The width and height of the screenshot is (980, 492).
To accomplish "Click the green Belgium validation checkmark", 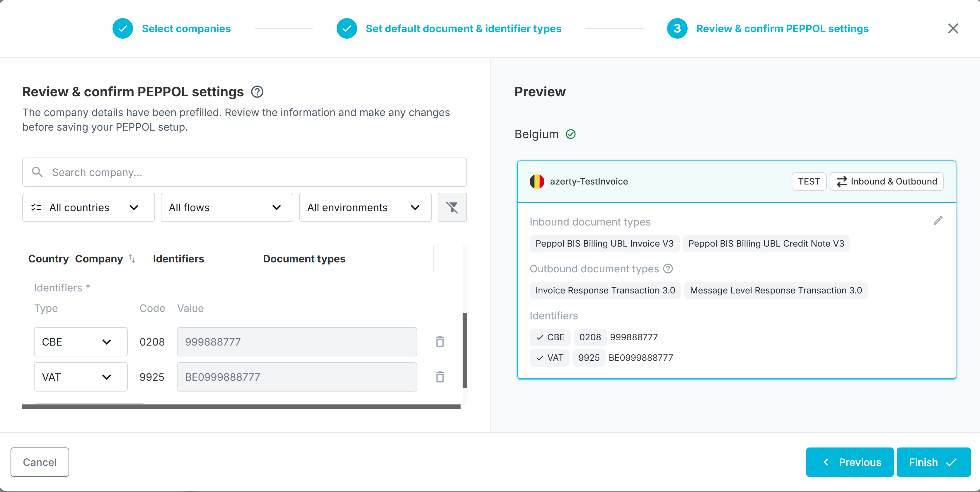I will point(570,134).
